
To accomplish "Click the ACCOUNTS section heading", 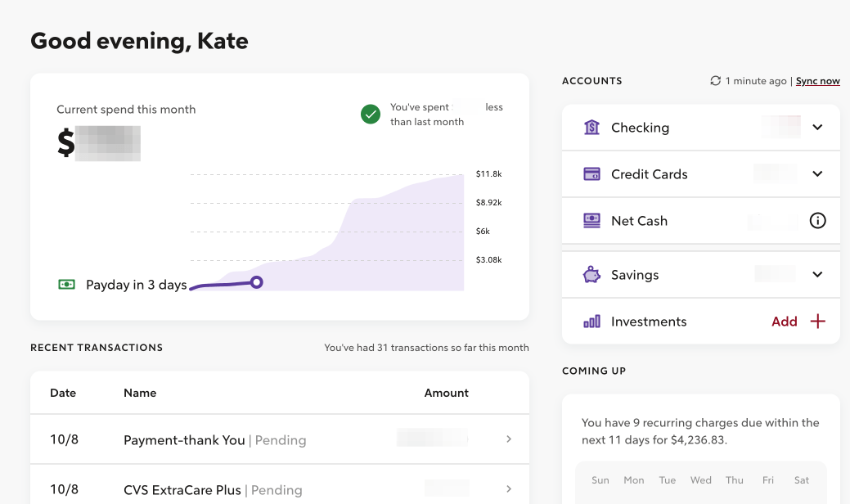I will [592, 81].
